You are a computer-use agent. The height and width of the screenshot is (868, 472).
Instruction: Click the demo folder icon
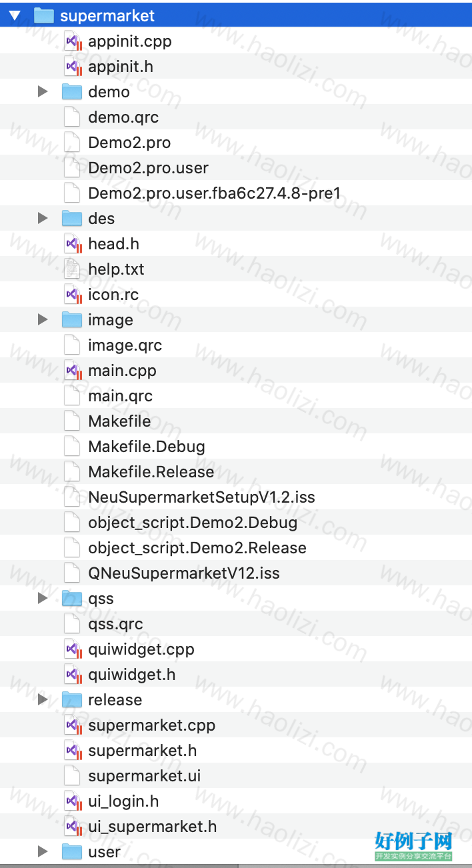point(72,92)
